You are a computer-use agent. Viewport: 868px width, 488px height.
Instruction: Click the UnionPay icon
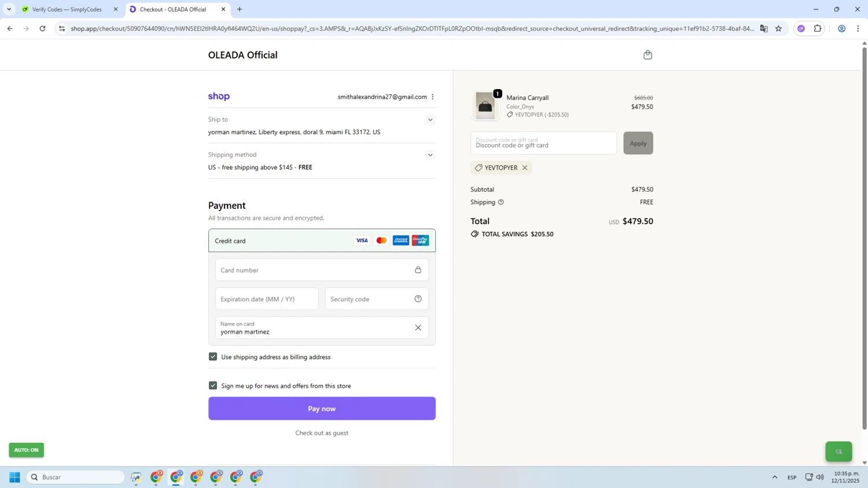click(421, 241)
